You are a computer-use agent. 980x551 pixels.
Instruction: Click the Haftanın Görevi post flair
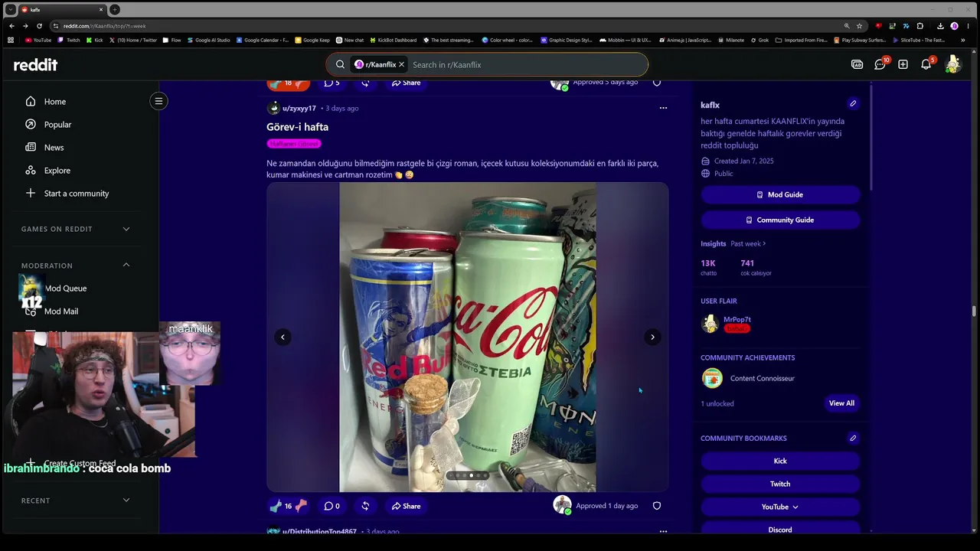(294, 144)
